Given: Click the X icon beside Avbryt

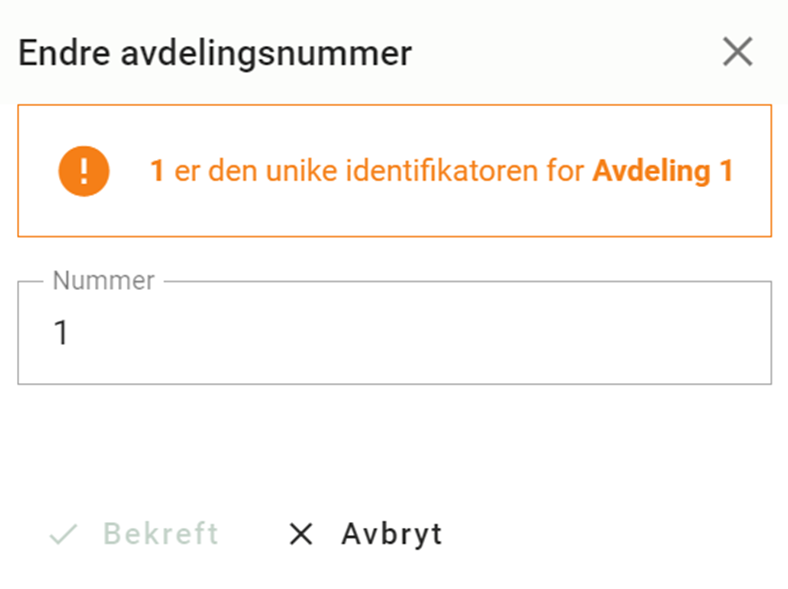Looking at the screenshot, I should 302,534.
